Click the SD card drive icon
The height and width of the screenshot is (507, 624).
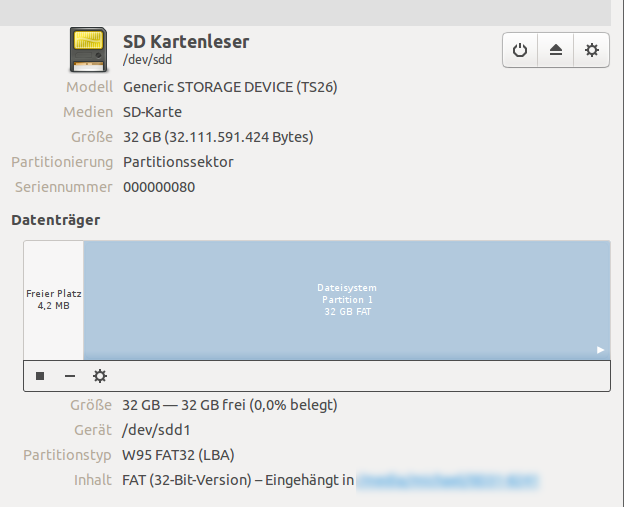pyautogui.click(x=89, y=49)
